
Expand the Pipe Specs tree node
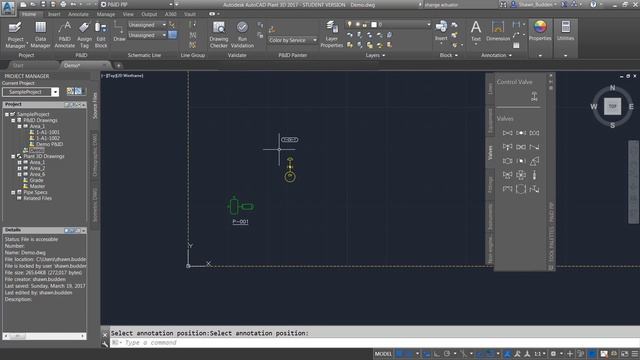[13, 192]
